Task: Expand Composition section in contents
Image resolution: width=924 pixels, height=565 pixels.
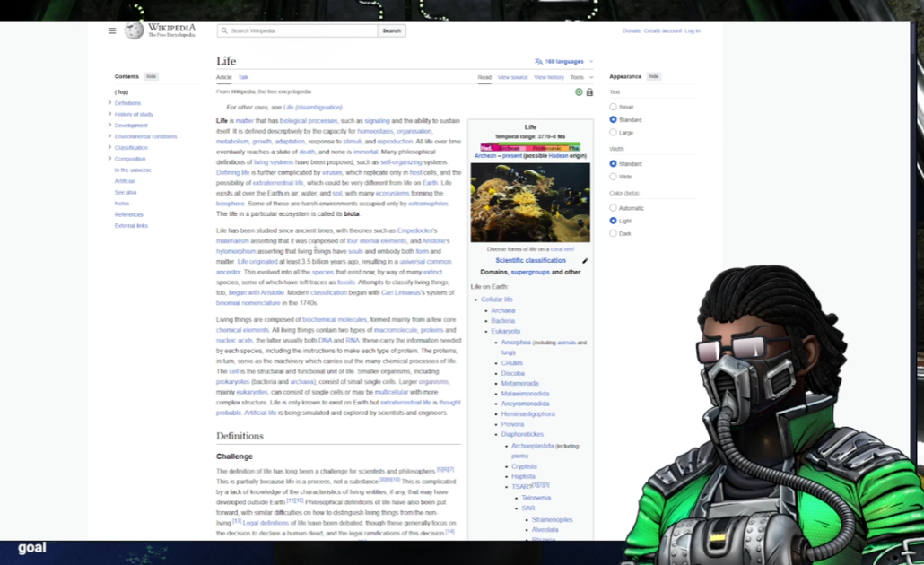Action: coord(109,159)
